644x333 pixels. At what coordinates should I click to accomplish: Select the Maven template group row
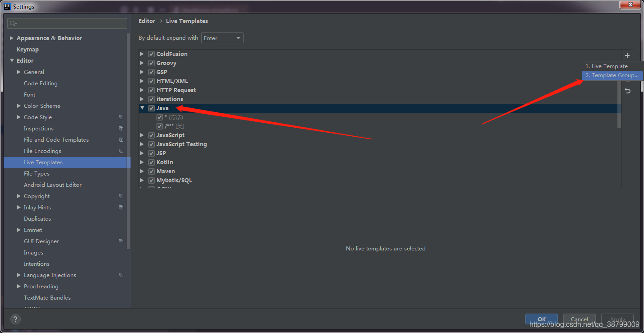380,171
